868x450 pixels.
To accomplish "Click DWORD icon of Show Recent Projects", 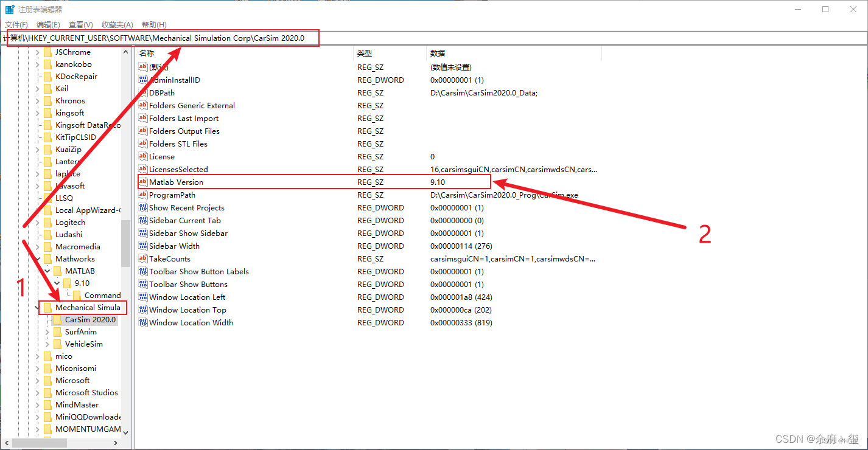I will click(143, 207).
